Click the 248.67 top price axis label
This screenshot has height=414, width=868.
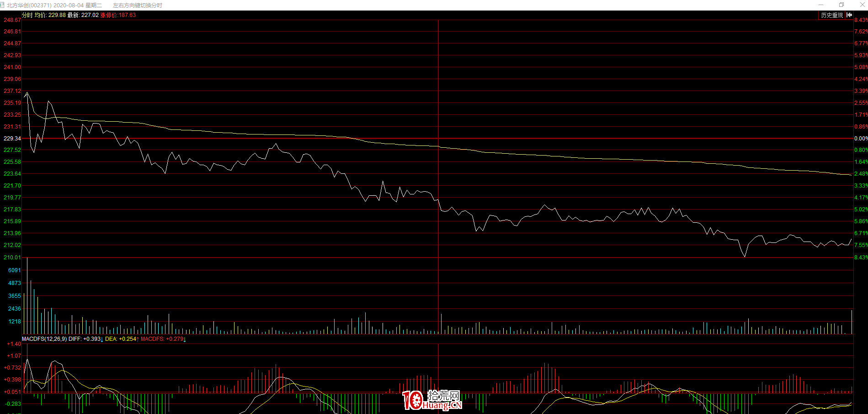(x=12, y=20)
